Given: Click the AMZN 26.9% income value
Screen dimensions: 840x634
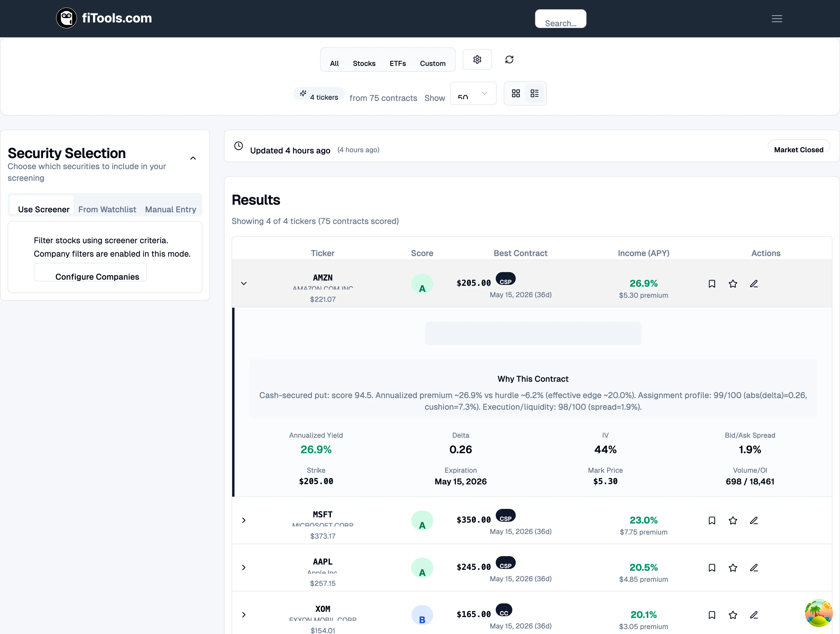Looking at the screenshot, I should click(x=643, y=283).
